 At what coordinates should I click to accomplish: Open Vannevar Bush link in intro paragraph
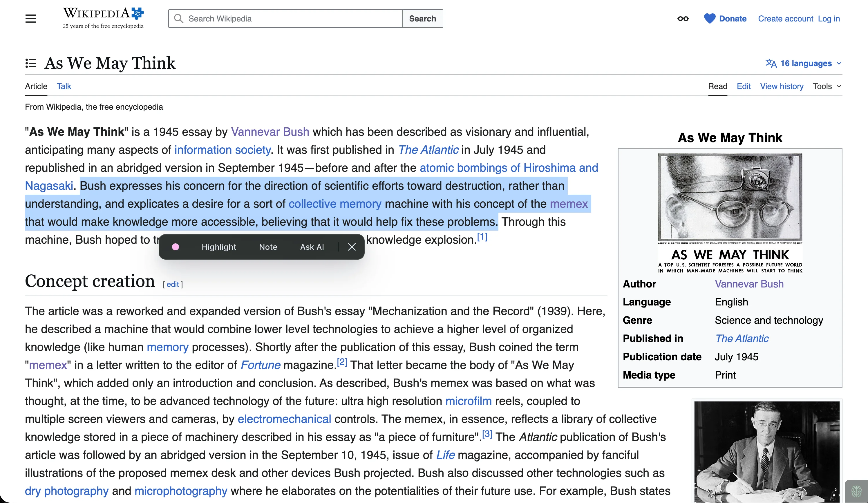pyautogui.click(x=270, y=132)
